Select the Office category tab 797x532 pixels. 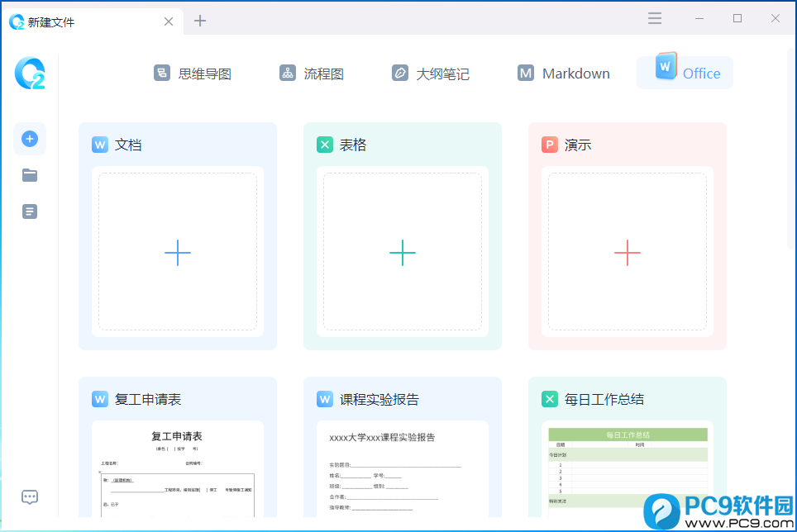pyautogui.click(x=685, y=73)
